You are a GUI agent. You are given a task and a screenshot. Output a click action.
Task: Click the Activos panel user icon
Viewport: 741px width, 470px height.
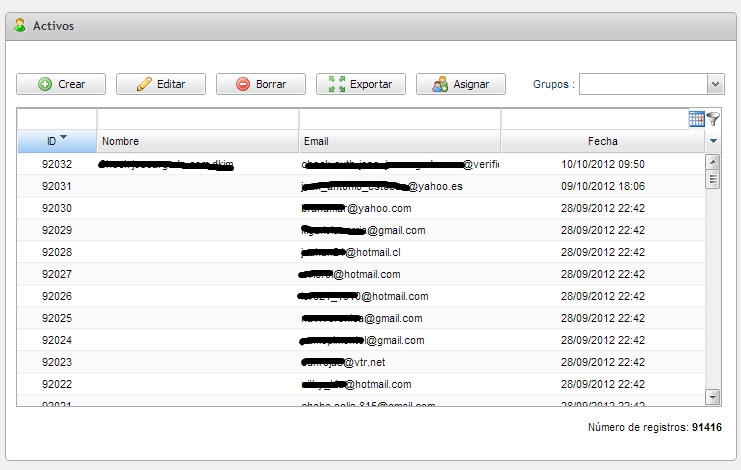point(20,26)
